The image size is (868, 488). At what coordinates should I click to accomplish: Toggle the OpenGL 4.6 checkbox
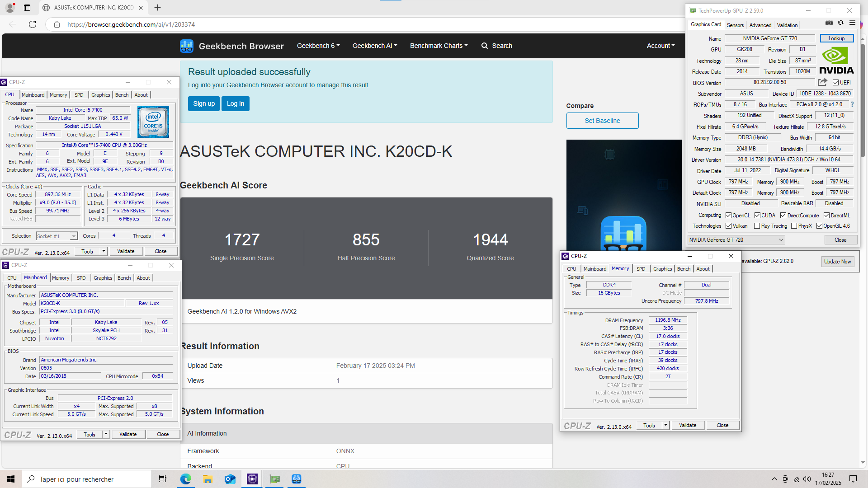click(819, 226)
